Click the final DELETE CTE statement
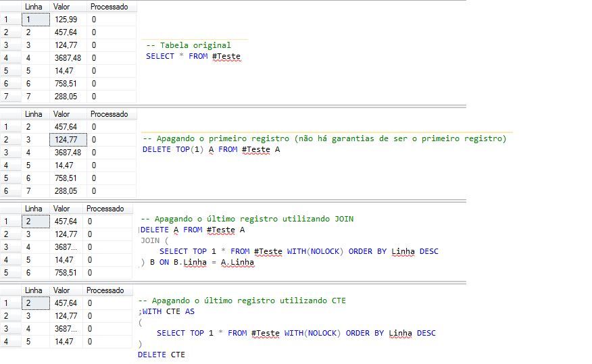The image size is (592, 364). click(162, 355)
